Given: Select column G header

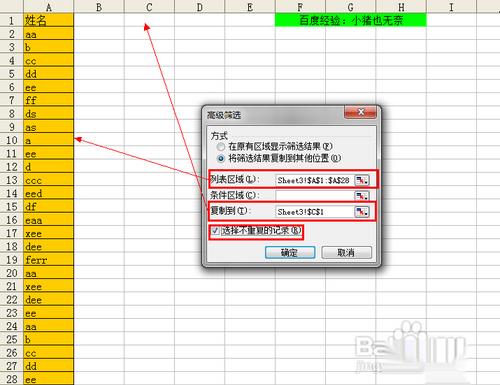Looking at the screenshot, I should (351, 7).
